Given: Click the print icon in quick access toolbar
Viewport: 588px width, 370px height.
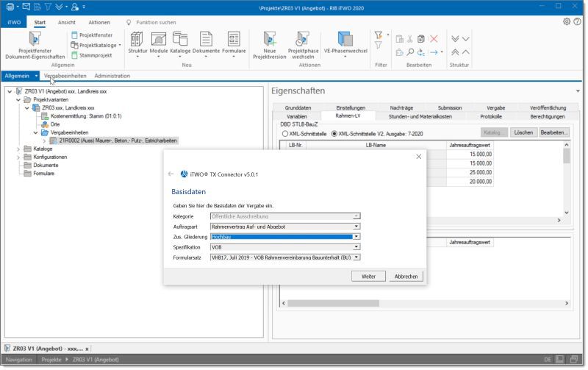Looking at the screenshot, I should coord(10,7).
